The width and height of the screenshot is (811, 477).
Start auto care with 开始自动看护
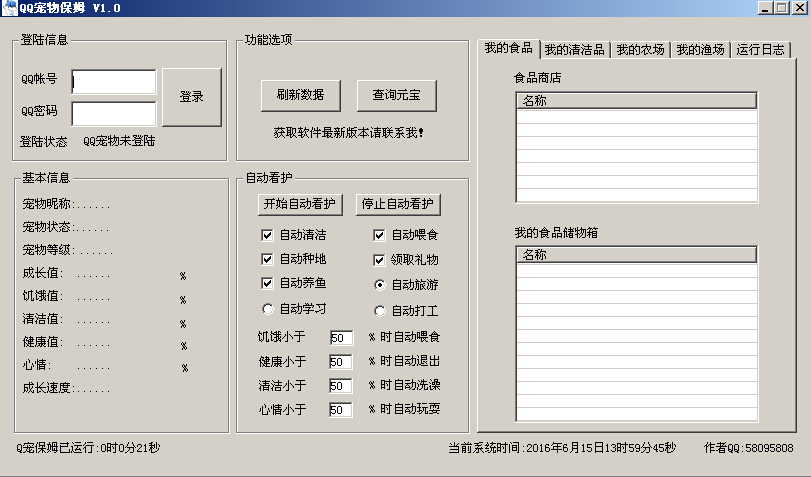[x=300, y=204]
